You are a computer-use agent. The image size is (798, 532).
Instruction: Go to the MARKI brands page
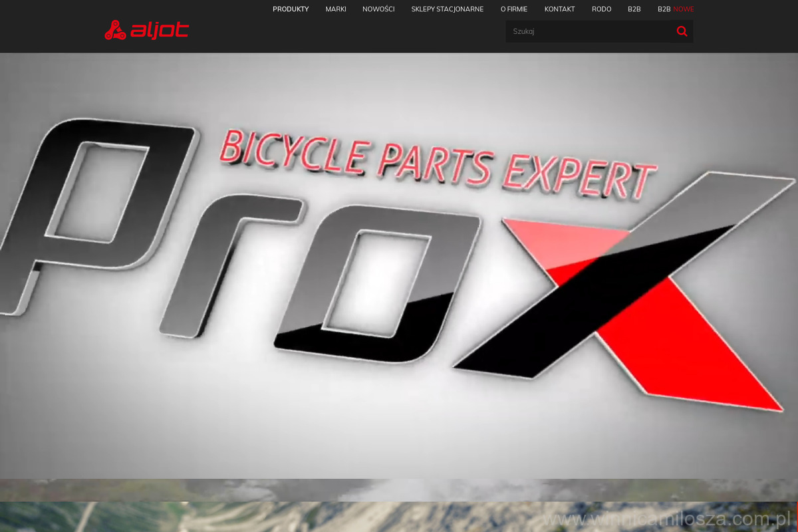pyautogui.click(x=336, y=9)
